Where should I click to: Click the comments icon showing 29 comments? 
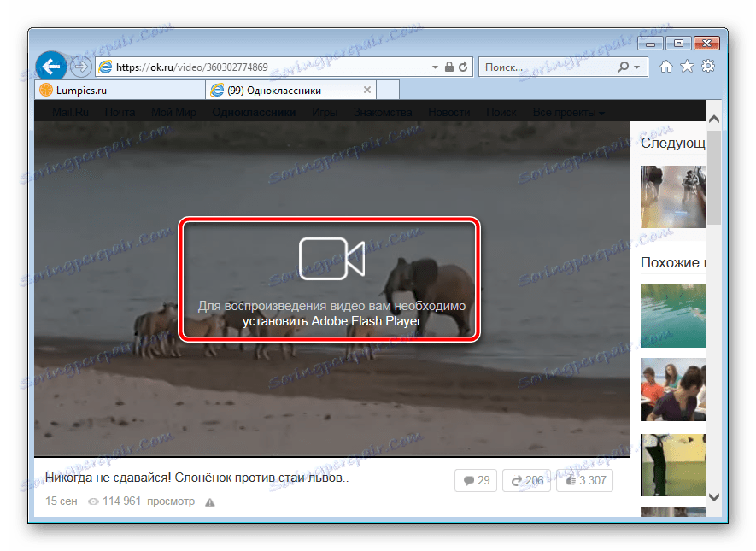[x=475, y=480]
